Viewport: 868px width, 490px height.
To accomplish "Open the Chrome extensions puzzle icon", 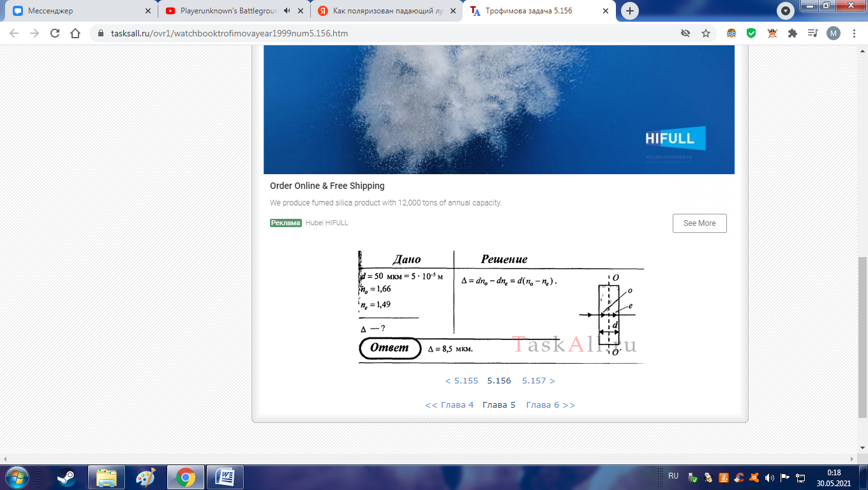I will coord(793,33).
